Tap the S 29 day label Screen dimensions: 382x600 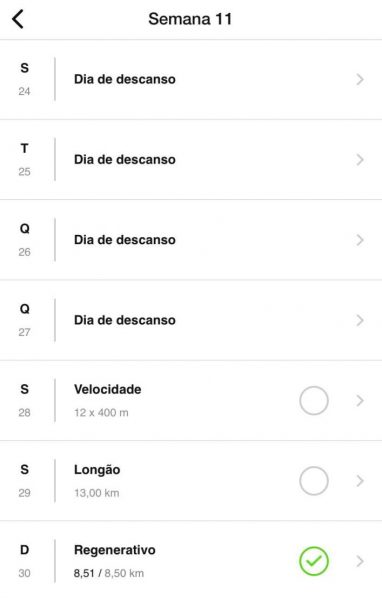point(24,481)
